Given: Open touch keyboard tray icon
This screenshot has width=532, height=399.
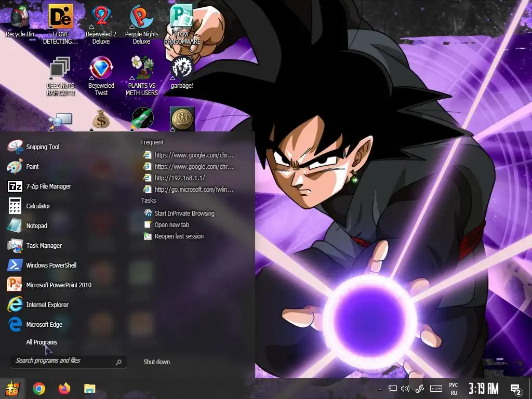Looking at the screenshot, I should tap(436, 389).
